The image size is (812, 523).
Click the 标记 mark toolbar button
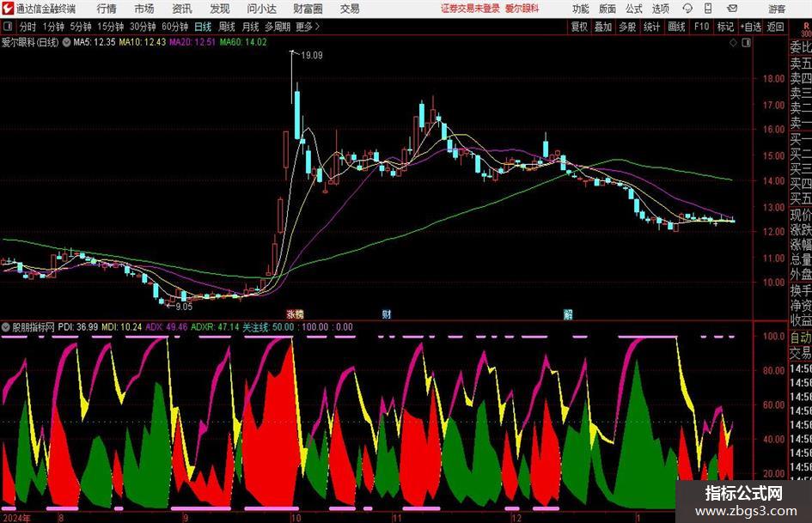tap(725, 27)
